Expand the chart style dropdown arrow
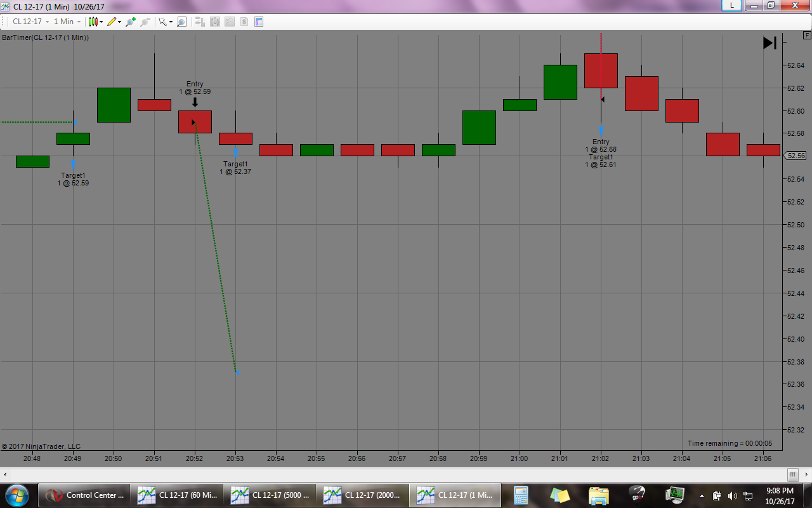This screenshot has height=508, width=812. pyautogui.click(x=101, y=22)
